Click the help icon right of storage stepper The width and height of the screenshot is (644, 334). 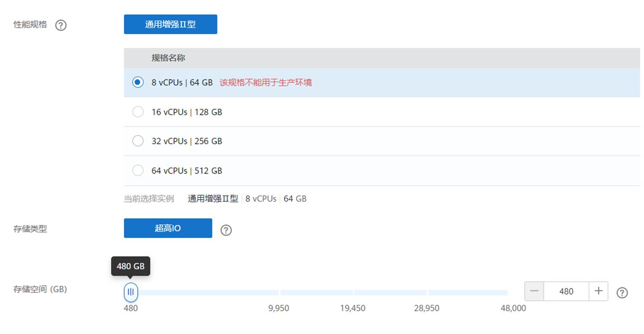[622, 292]
